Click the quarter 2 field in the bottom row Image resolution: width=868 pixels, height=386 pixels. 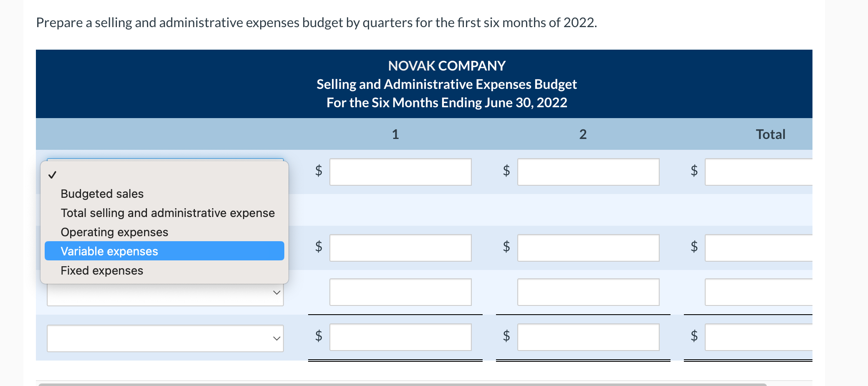tap(588, 337)
